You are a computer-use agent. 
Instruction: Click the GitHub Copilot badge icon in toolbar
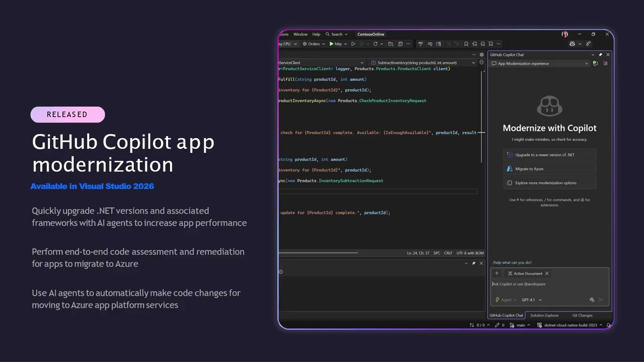(572, 44)
